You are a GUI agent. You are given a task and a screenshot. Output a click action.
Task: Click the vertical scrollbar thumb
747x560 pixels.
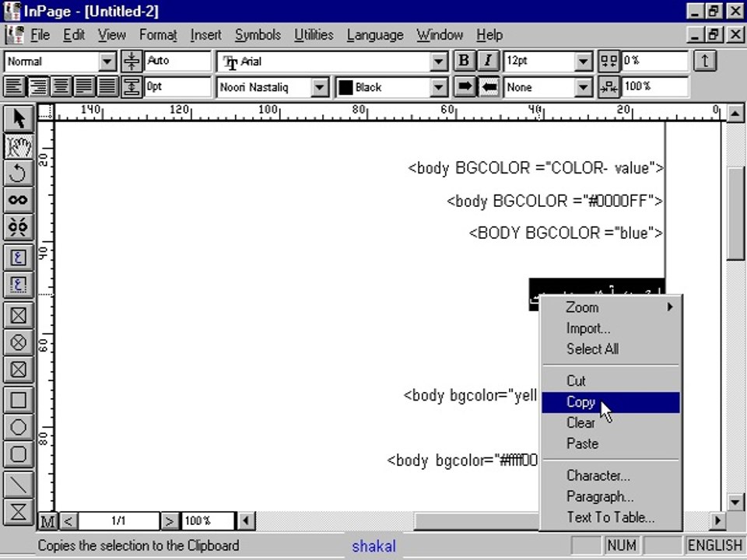click(x=735, y=213)
